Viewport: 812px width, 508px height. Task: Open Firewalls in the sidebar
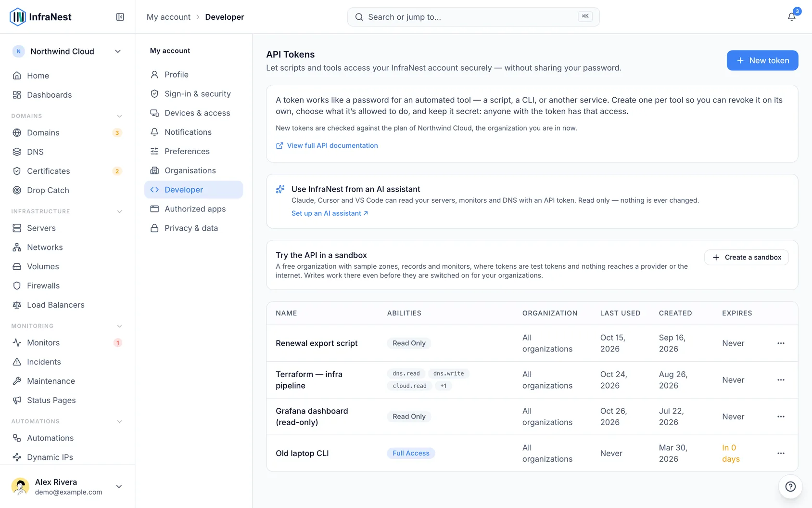point(67,286)
